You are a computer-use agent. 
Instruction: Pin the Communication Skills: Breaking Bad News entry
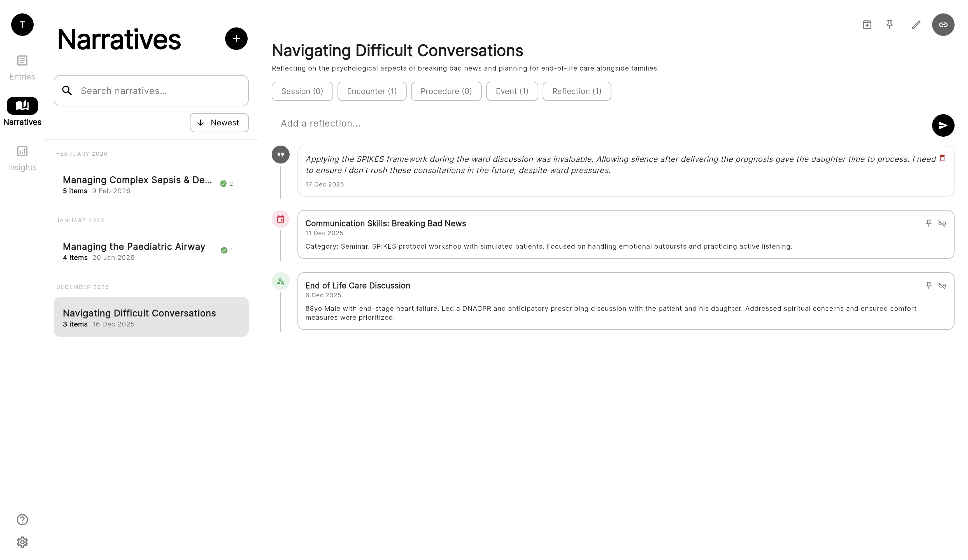(929, 223)
